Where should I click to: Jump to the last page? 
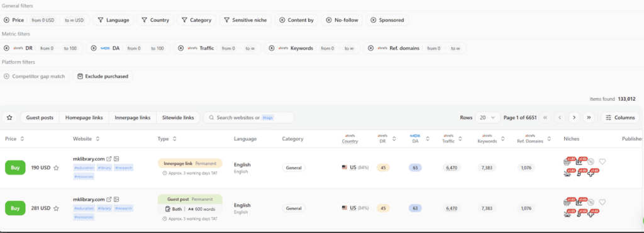[x=589, y=118]
